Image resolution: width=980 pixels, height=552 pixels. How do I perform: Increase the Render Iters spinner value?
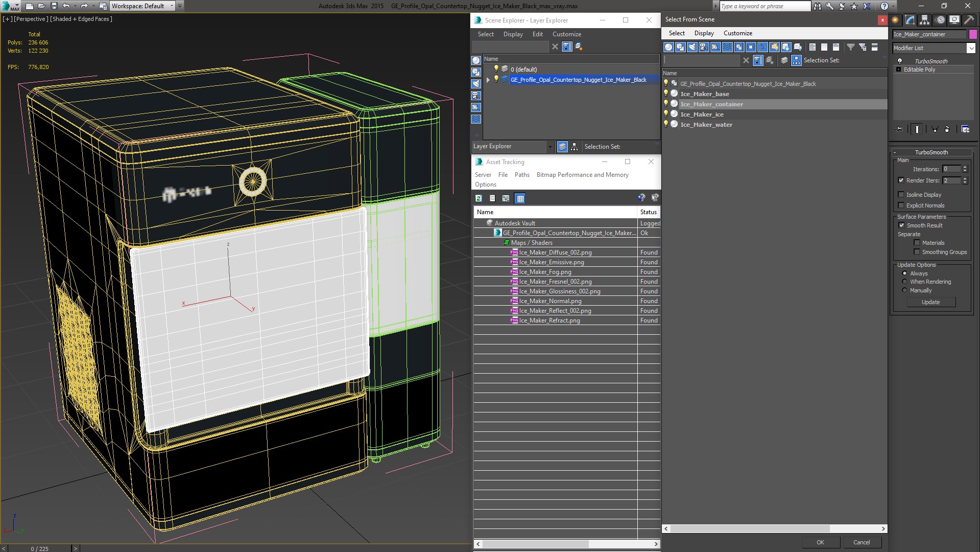[965, 178]
